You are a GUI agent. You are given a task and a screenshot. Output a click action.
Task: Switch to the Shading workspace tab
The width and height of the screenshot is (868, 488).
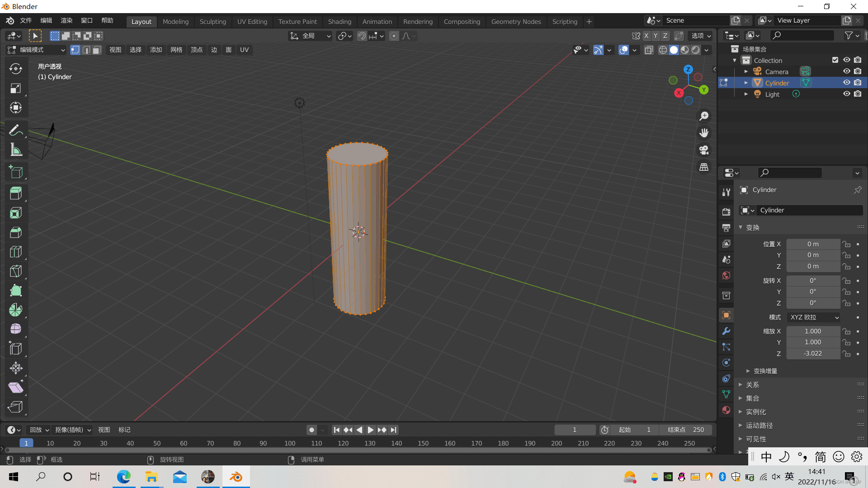point(340,22)
